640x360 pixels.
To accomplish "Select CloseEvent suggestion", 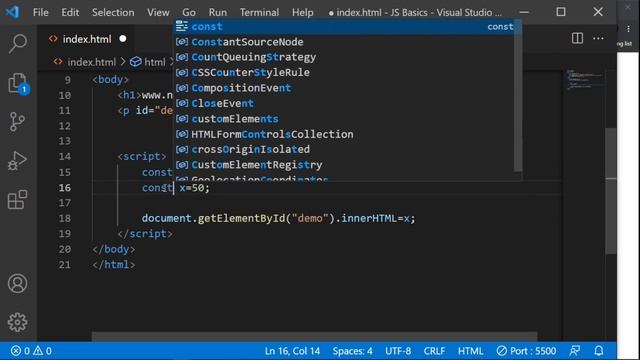I will 344,104.
